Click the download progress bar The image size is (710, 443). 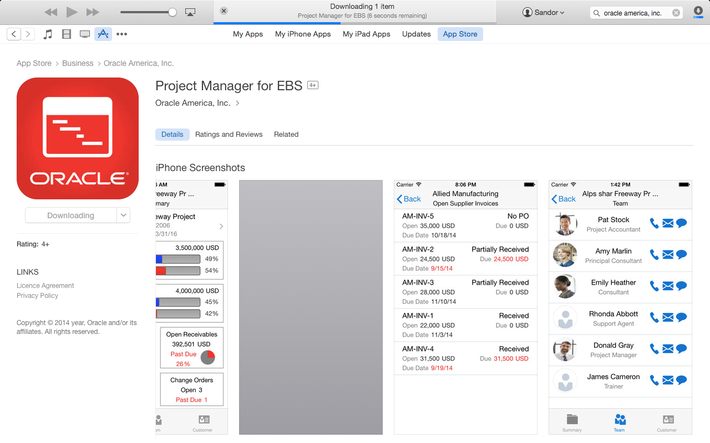point(355,23)
